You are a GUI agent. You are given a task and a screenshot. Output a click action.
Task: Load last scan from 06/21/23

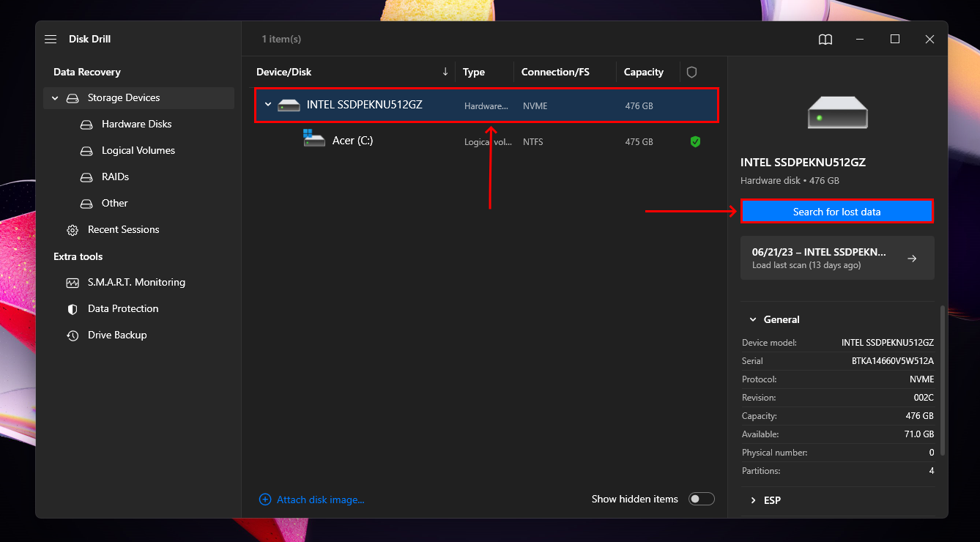837,258
